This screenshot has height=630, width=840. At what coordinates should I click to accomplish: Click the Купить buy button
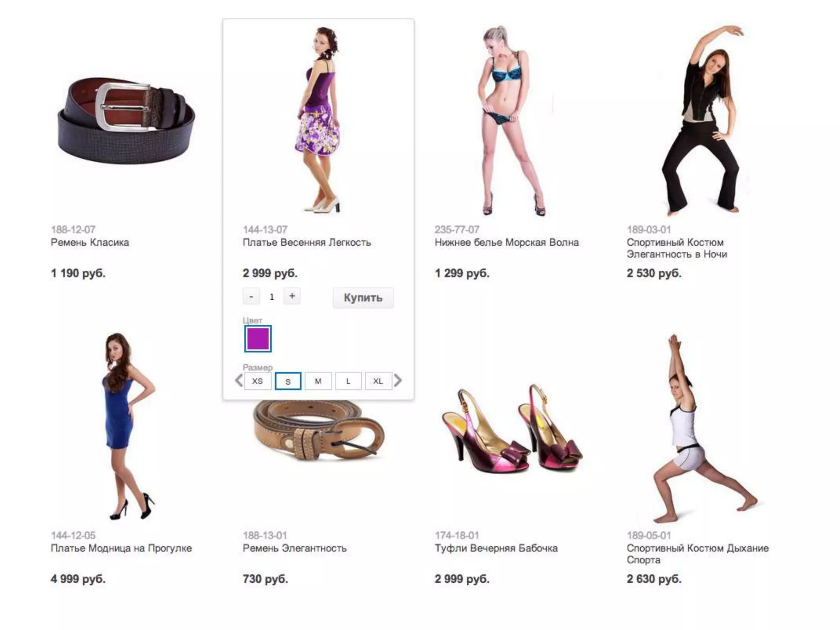[x=363, y=297]
